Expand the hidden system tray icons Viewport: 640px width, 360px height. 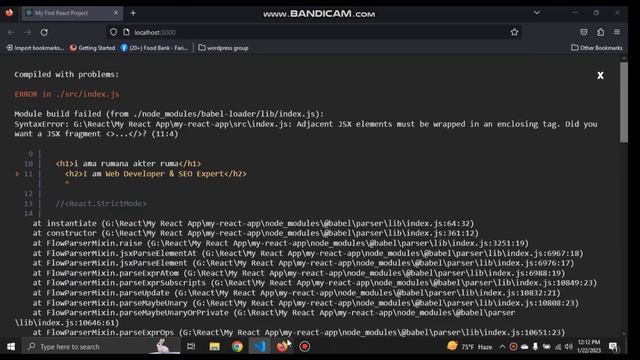point(502,347)
